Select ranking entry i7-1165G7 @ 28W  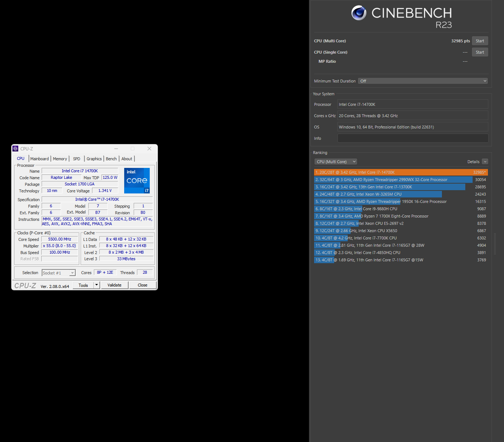[401, 245]
